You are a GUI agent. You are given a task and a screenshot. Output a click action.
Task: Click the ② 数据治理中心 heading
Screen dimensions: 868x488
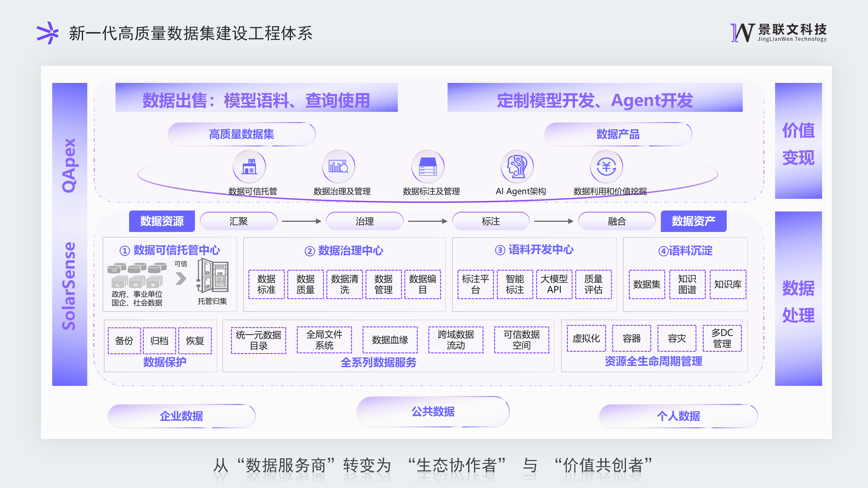[344, 251]
